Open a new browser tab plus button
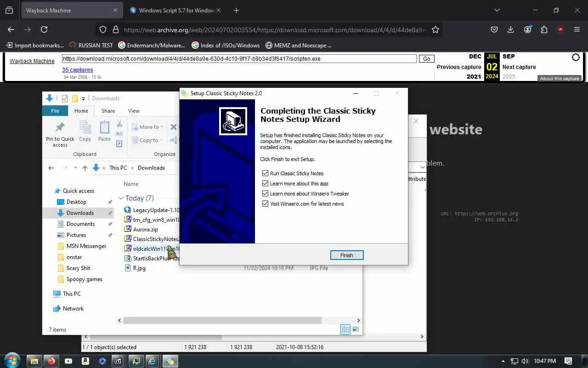The image size is (588, 368). 236,10
